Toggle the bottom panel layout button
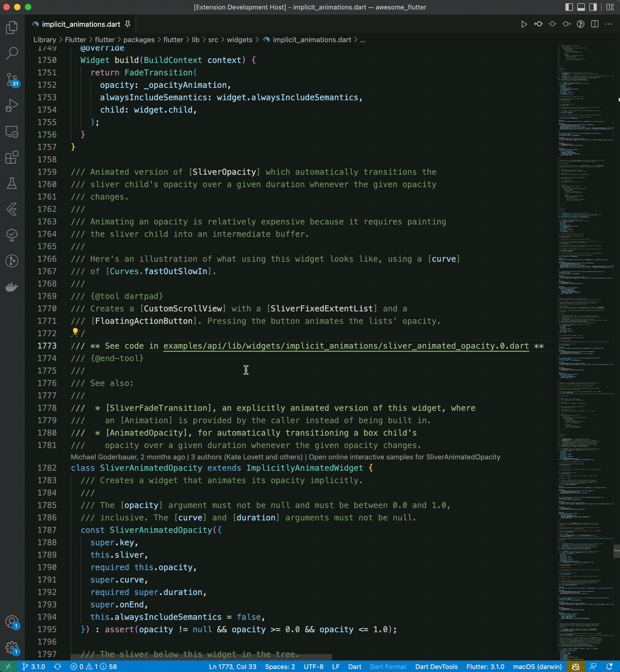 pyautogui.click(x=581, y=7)
